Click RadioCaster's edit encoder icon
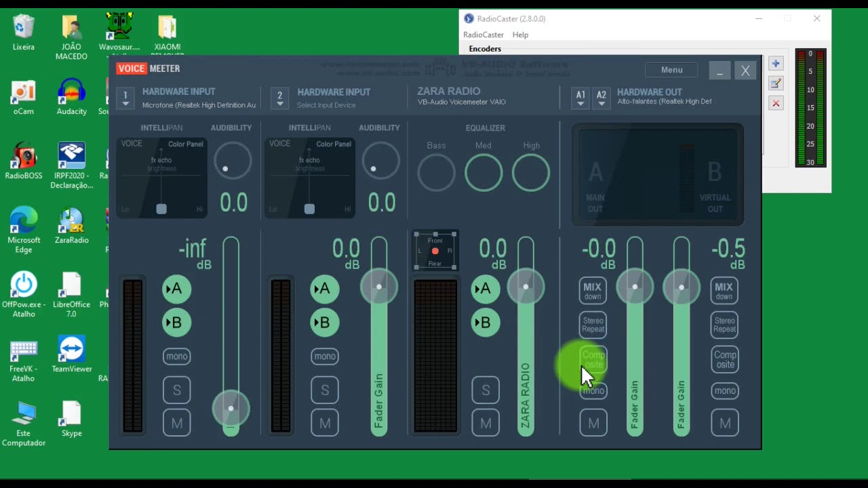868x488 pixels. click(776, 83)
